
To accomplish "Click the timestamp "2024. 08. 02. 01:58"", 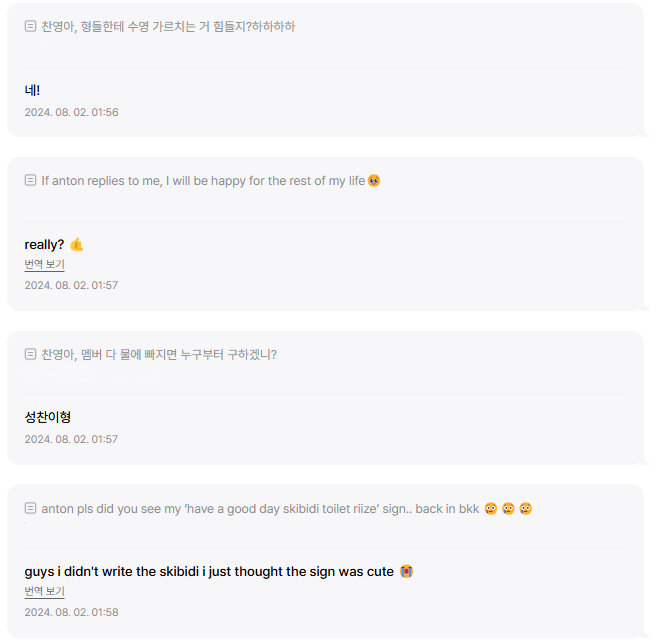I will coord(71,612).
